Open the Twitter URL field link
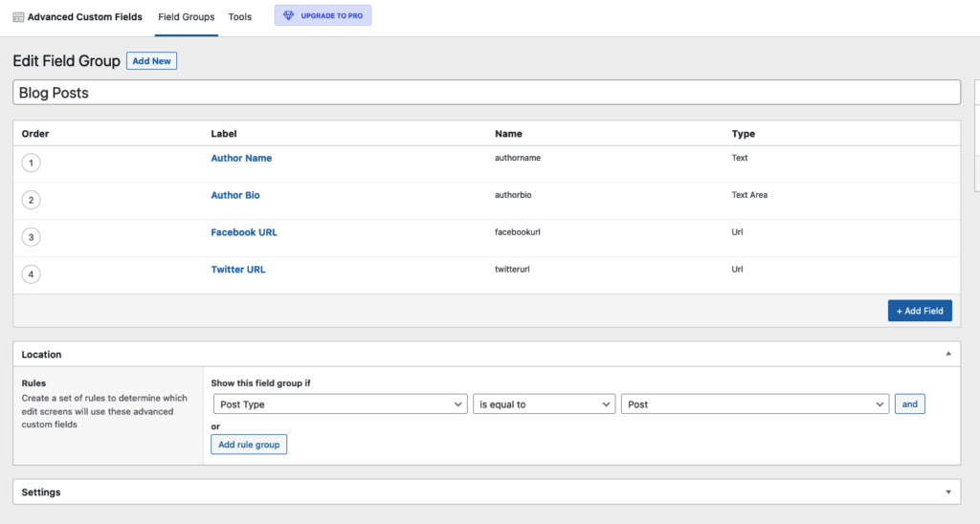 (x=238, y=270)
